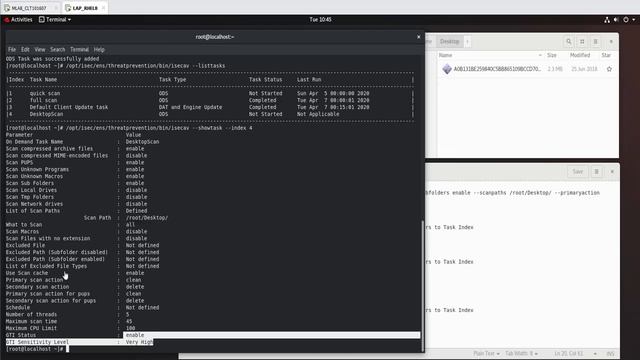Viewport: 640px width, 360px height.
Task: Close the text editor window
Action: [x=612, y=172]
